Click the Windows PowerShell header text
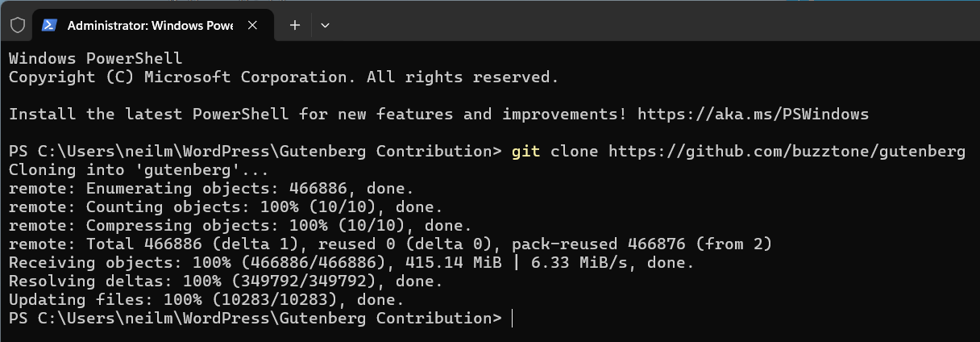 coord(95,58)
